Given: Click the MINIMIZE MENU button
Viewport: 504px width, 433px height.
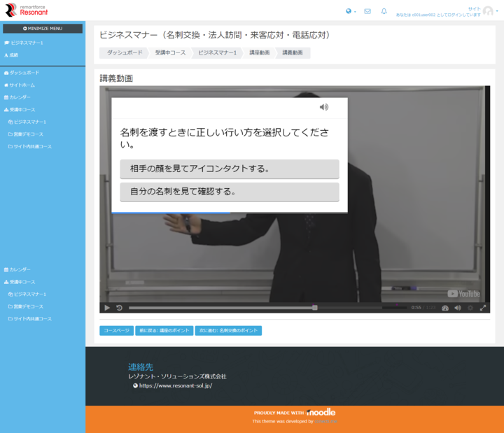Looking at the screenshot, I should pyautogui.click(x=43, y=29).
